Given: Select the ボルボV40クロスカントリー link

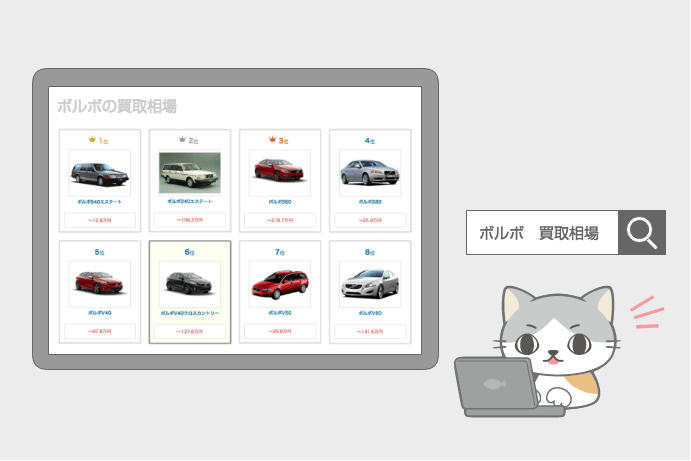Looking at the screenshot, I should (190, 312).
